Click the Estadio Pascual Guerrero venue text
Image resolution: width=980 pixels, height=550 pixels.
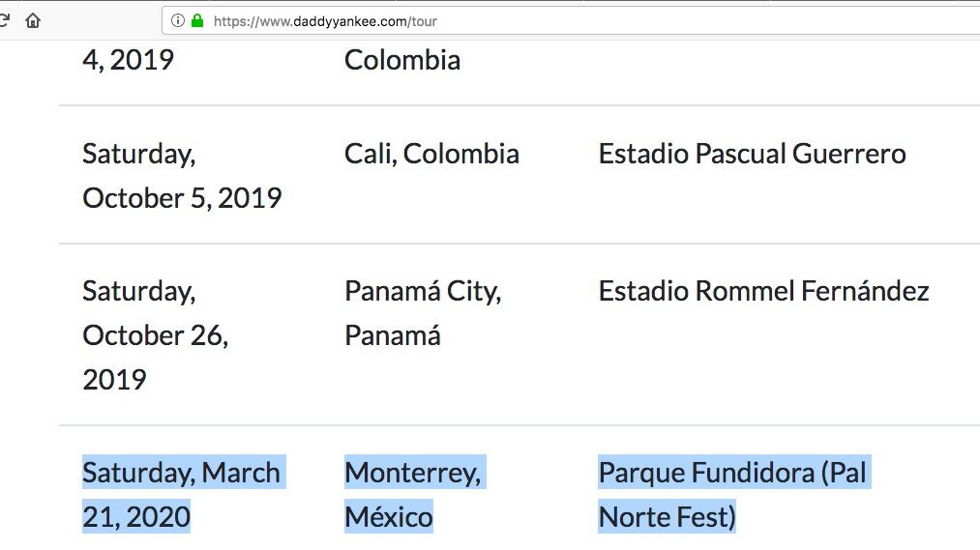click(x=752, y=154)
